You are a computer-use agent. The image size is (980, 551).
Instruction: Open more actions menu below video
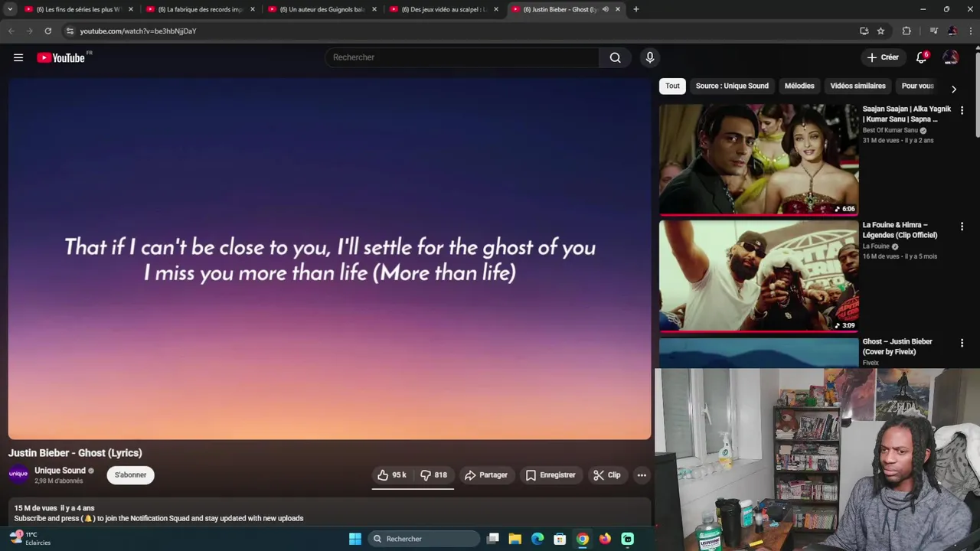pyautogui.click(x=642, y=475)
